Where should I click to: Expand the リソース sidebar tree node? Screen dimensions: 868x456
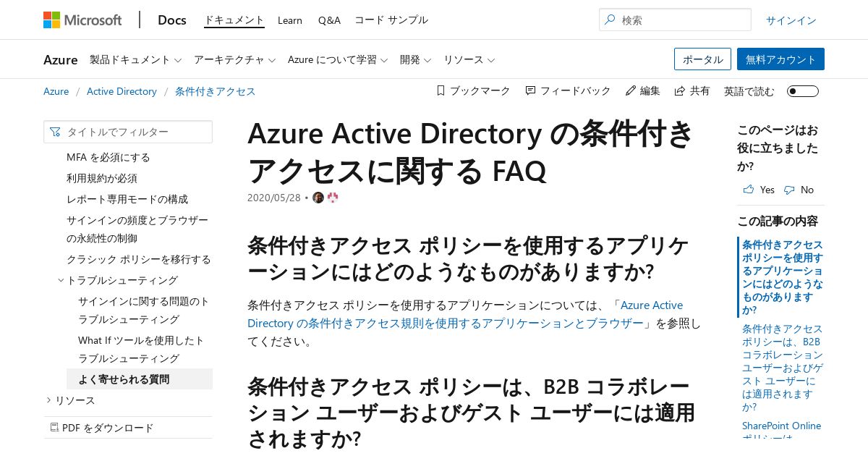(48, 400)
